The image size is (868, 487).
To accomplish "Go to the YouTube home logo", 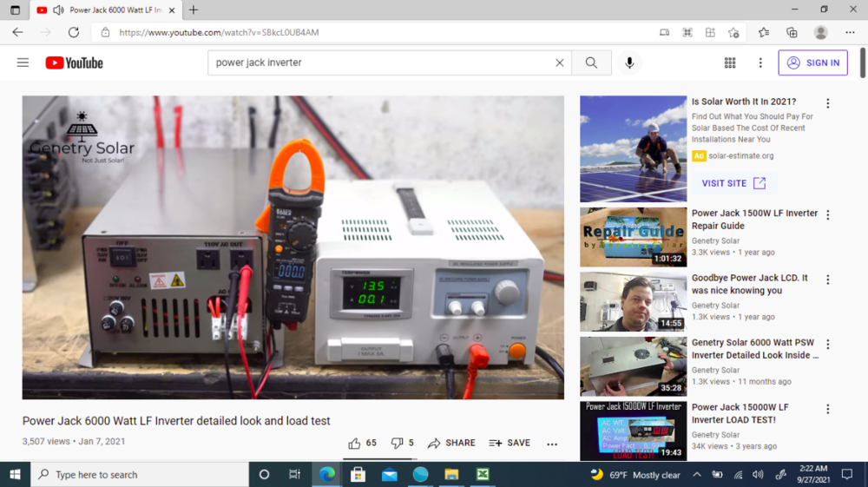I will (x=74, y=63).
